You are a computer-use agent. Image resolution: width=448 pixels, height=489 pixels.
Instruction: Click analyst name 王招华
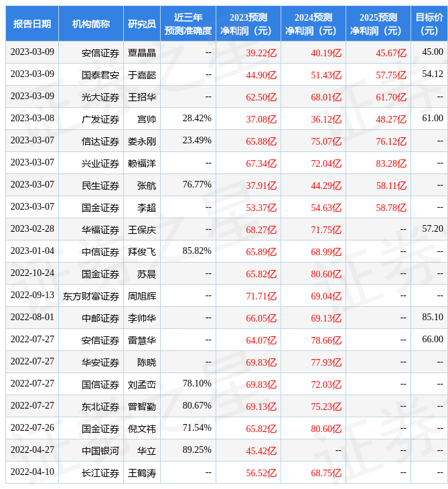coord(142,97)
